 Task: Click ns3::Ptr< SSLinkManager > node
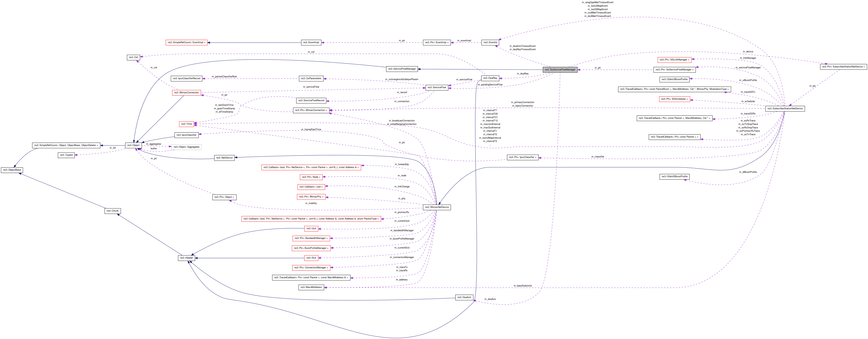[674, 60]
